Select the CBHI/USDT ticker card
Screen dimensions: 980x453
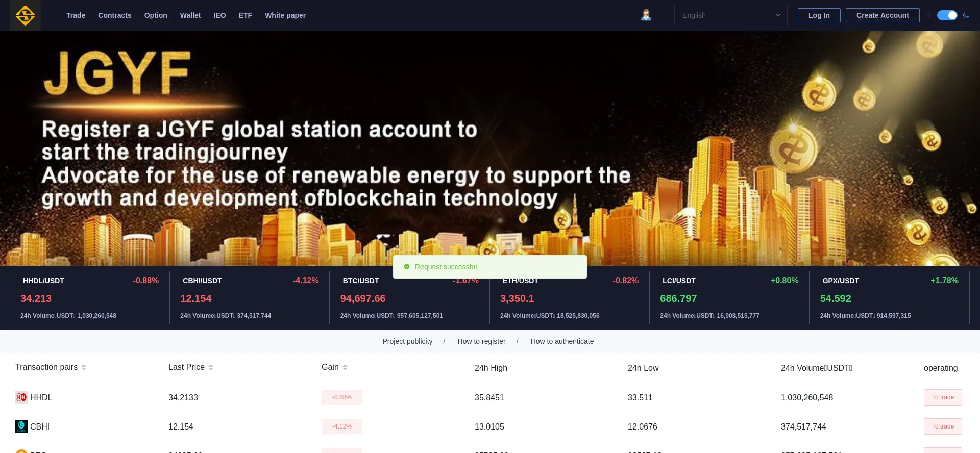(250, 298)
